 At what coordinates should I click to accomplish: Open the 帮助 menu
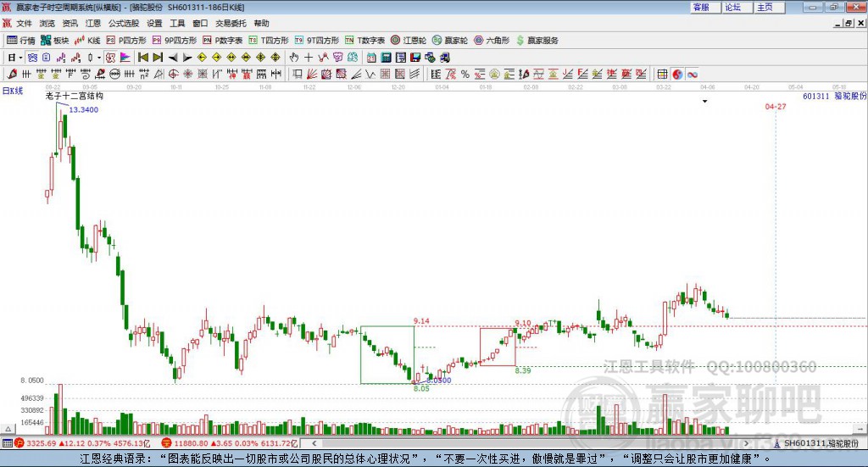click(x=261, y=23)
